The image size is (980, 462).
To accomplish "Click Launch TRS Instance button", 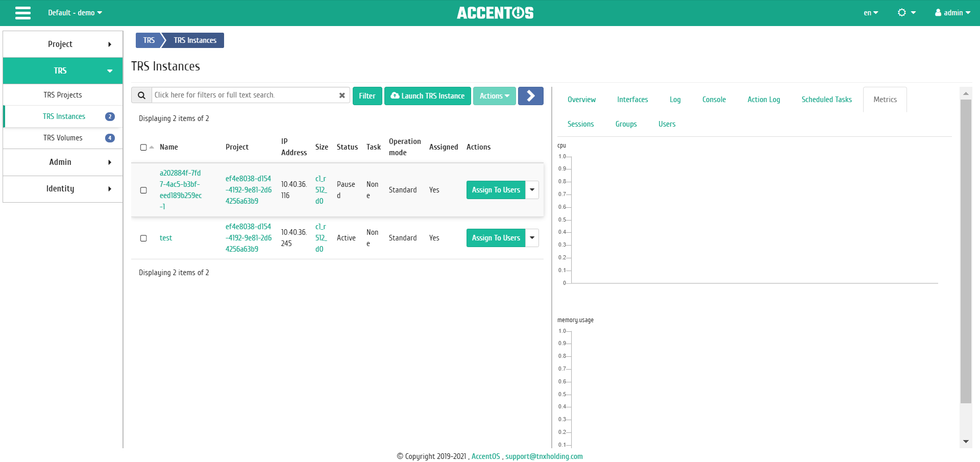I will coord(427,96).
